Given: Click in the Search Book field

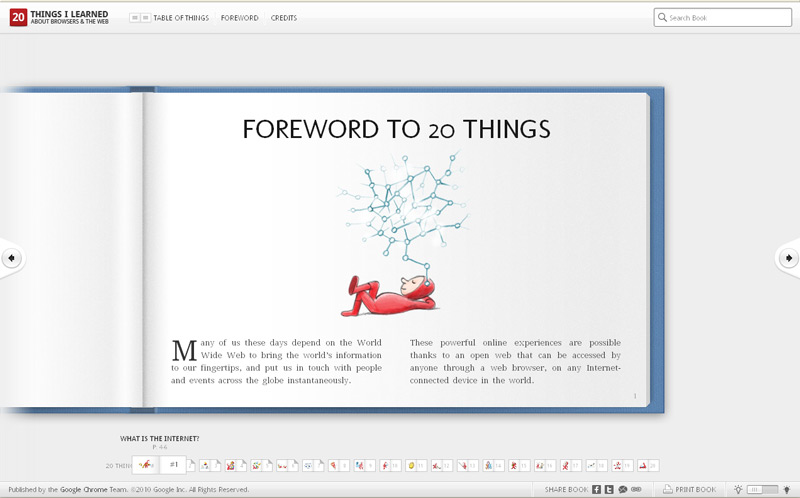Looking at the screenshot, I should [x=728, y=17].
